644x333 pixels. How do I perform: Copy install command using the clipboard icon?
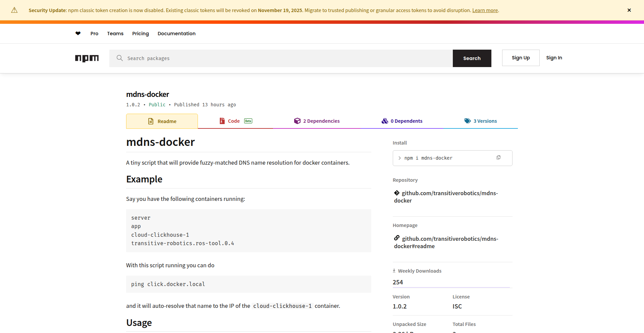click(499, 157)
